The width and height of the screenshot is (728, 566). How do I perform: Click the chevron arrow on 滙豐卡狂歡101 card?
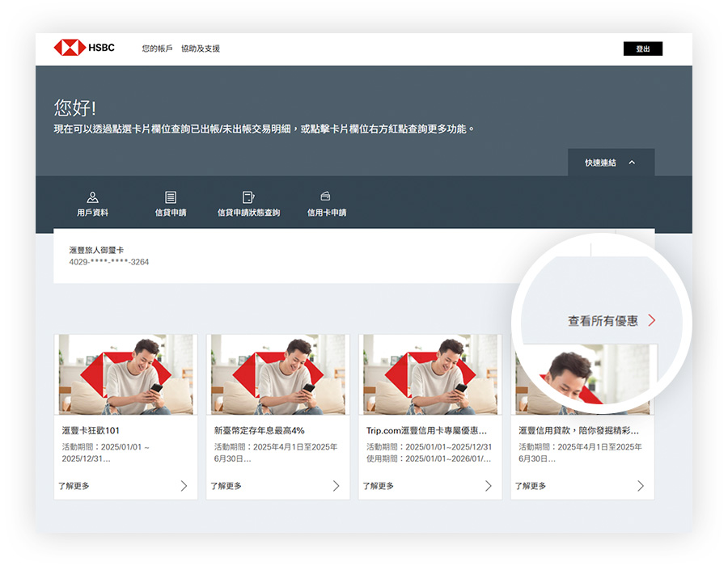tap(184, 486)
